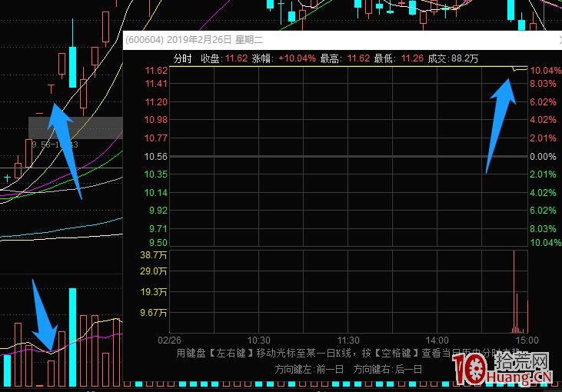Click the 11:30 time axis label

coord(348,340)
